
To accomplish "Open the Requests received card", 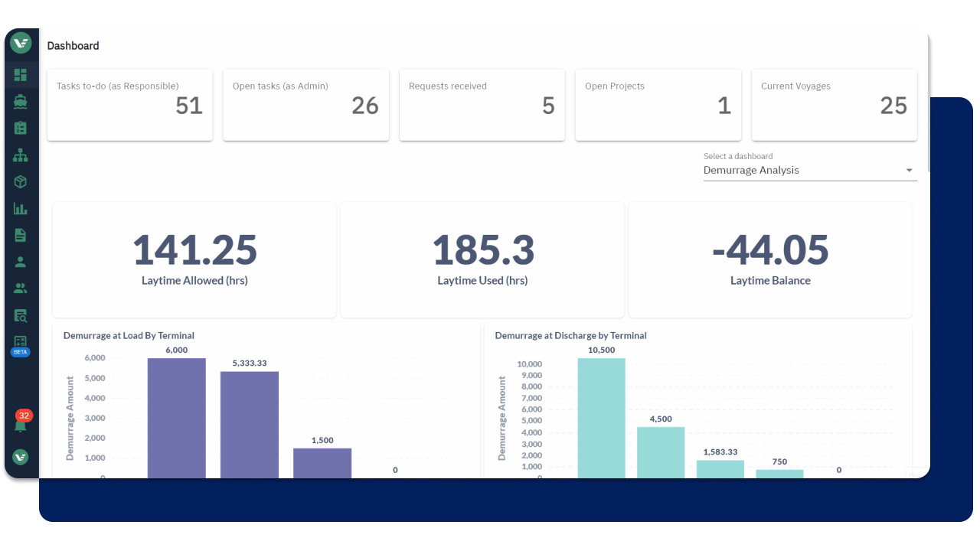I will [482, 105].
